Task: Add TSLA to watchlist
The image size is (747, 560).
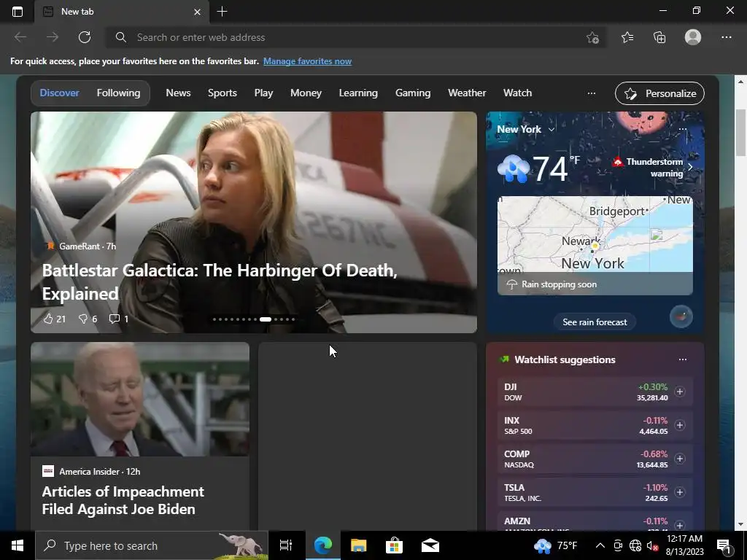Action: coord(680,492)
